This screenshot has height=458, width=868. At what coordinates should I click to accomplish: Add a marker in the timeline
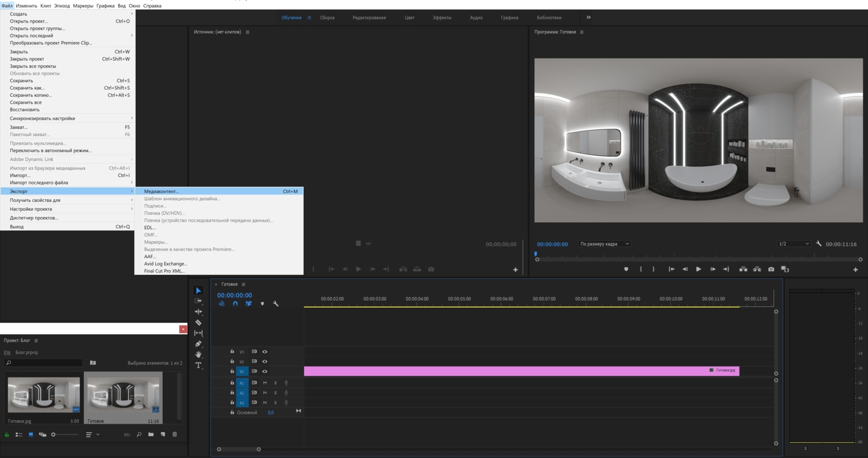click(x=262, y=303)
